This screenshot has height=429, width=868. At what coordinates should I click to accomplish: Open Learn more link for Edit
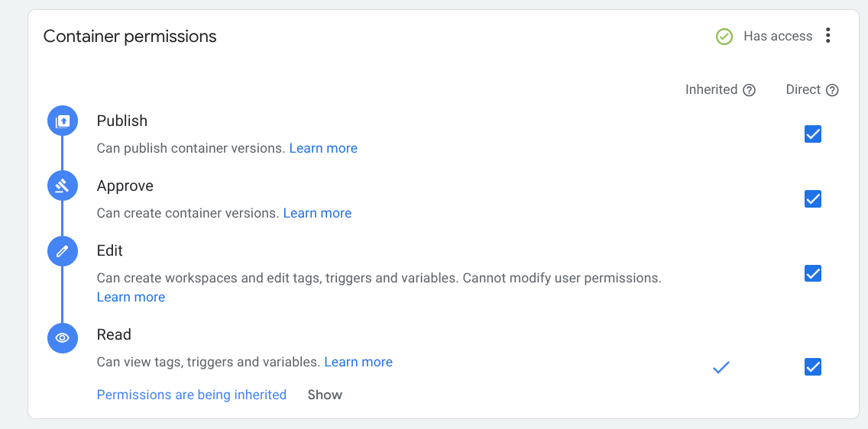pos(131,298)
